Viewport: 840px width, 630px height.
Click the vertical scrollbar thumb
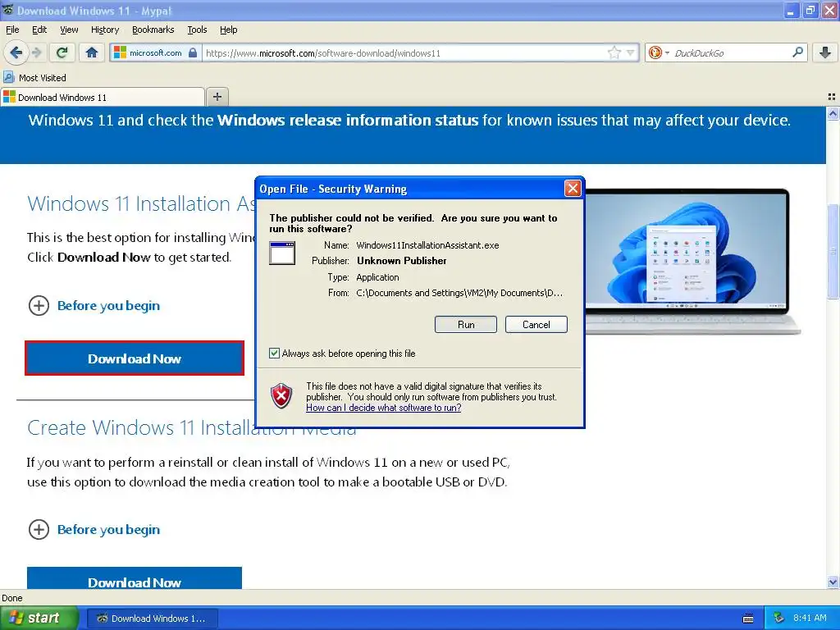[x=833, y=251]
